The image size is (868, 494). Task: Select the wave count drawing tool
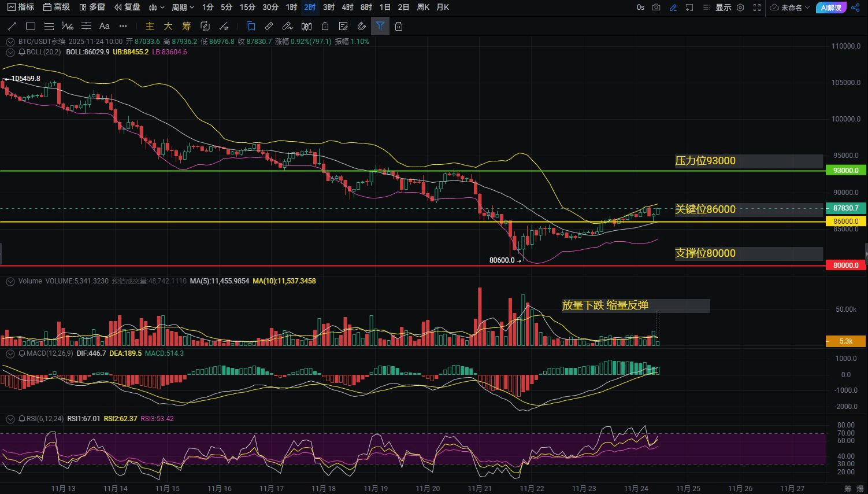[x=68, y=26]
